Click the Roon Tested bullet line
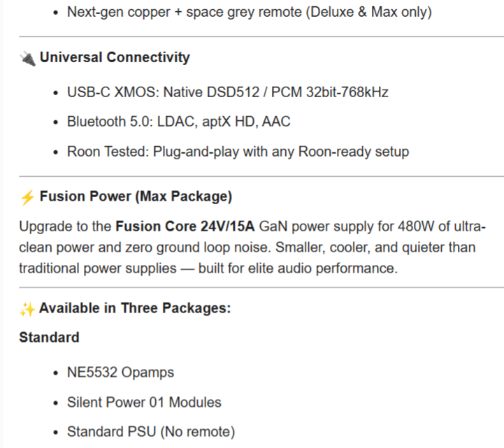 pos(238,151)
